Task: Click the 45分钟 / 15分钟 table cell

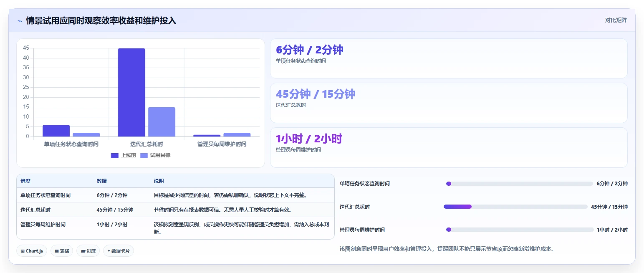Action: pos(115,210)
